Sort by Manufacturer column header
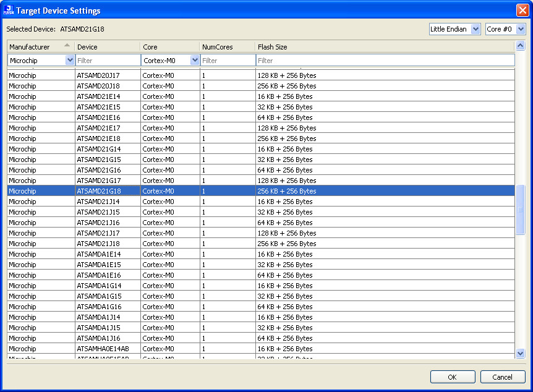The image size is (533, 392). 41,47
